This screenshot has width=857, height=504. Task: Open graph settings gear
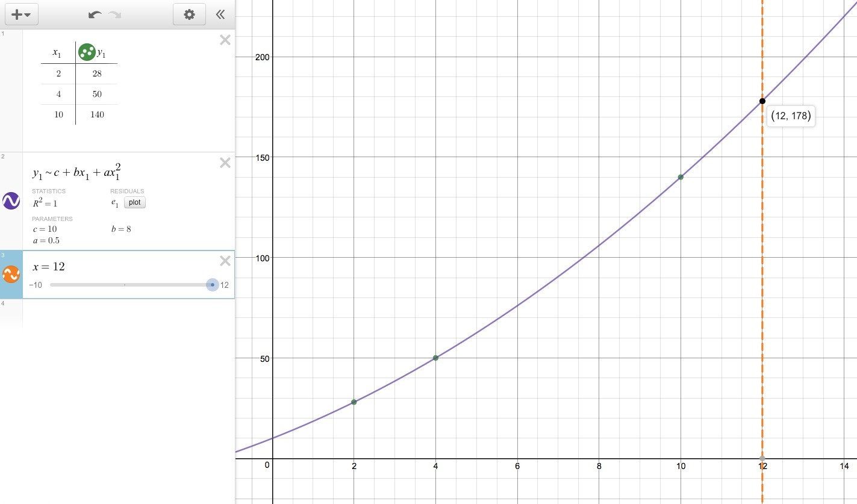(x=189, y=14)
